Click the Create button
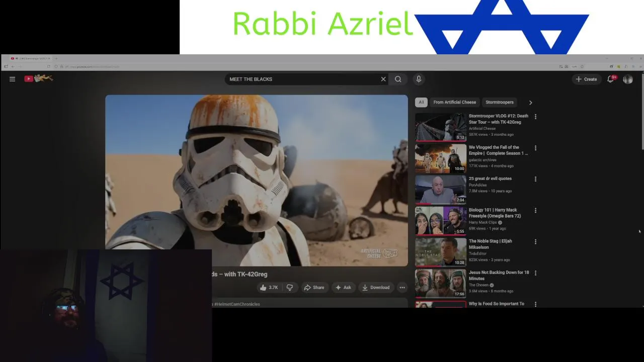Screen dimensions: 644x362 click(586, 79)
